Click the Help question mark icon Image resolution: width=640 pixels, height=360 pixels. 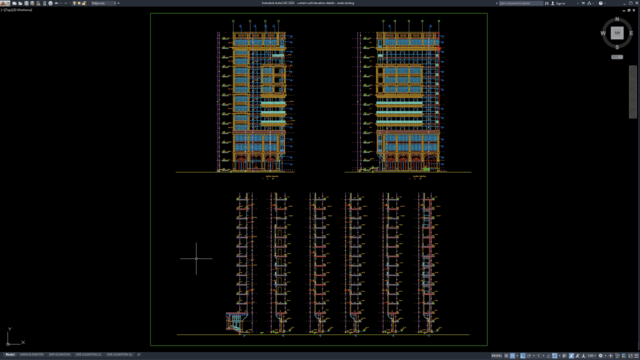click(x=600, y=3)
